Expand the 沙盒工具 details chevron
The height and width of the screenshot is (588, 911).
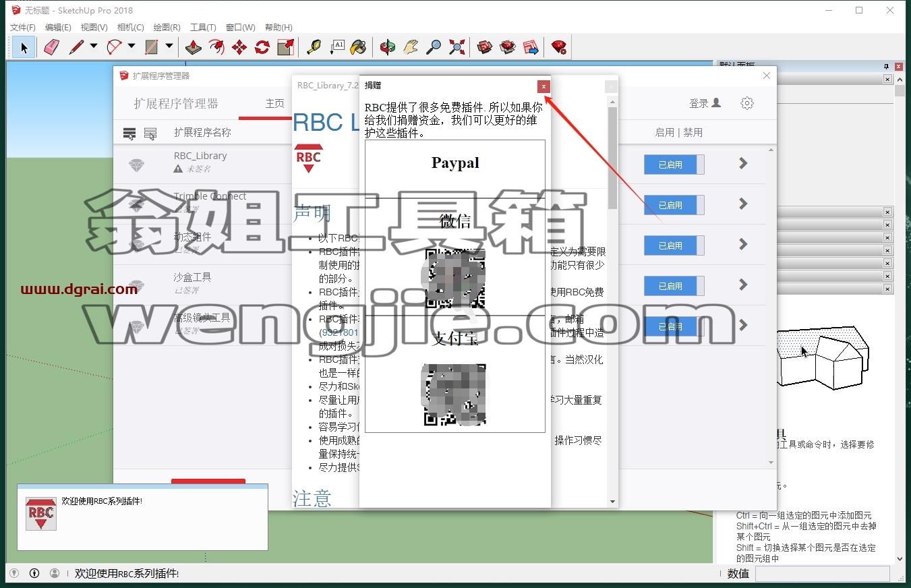tap(743, 285)
